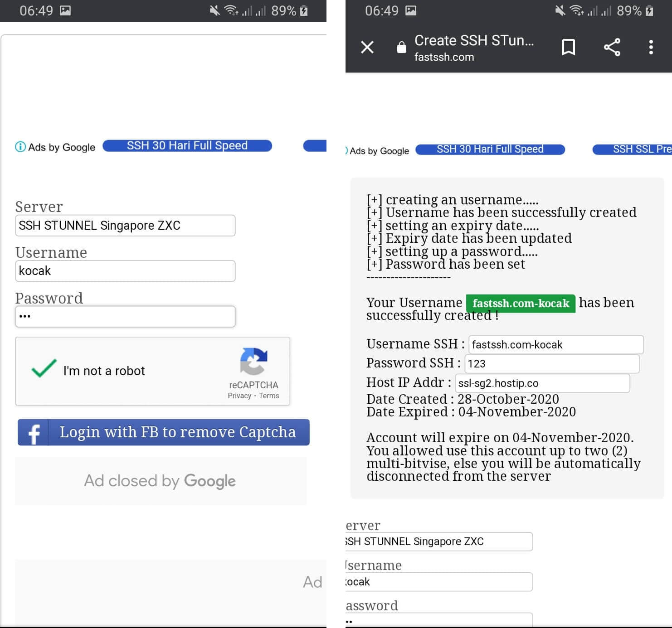The width and height of the screenshot is (672, 628).
Task: Tap the Ads by Google info icon
Action: [20, 147]
